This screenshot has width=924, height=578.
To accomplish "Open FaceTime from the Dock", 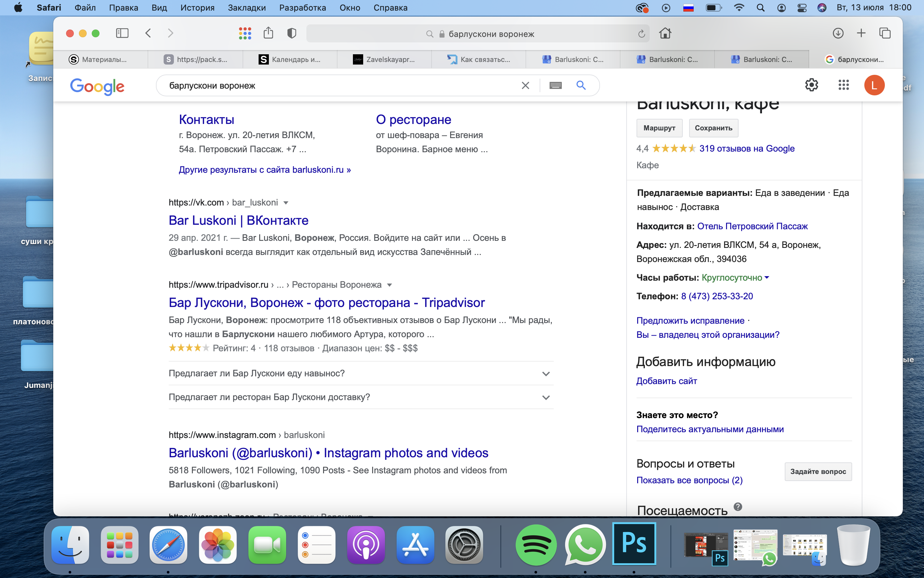I will coord(267,545).
